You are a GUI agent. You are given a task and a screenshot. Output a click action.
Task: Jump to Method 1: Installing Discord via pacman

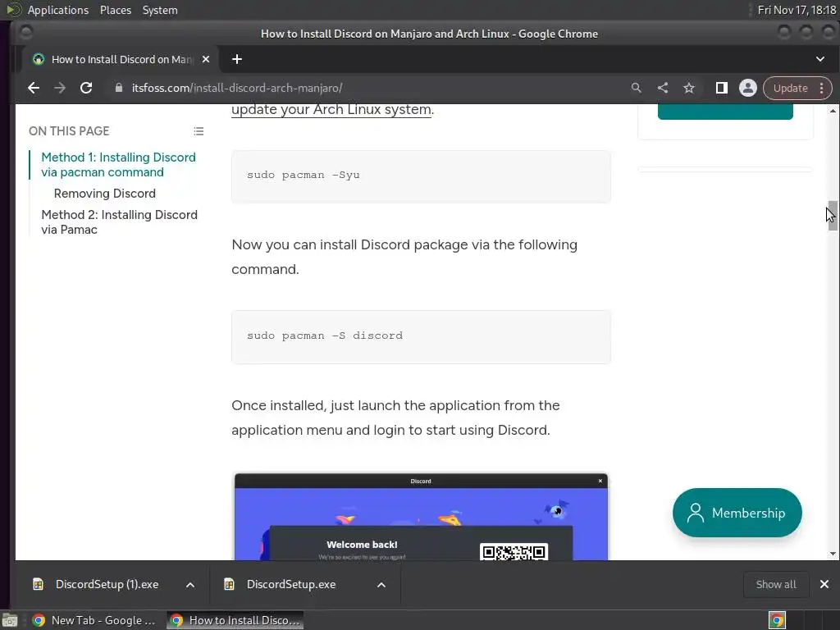coord(118,164)
